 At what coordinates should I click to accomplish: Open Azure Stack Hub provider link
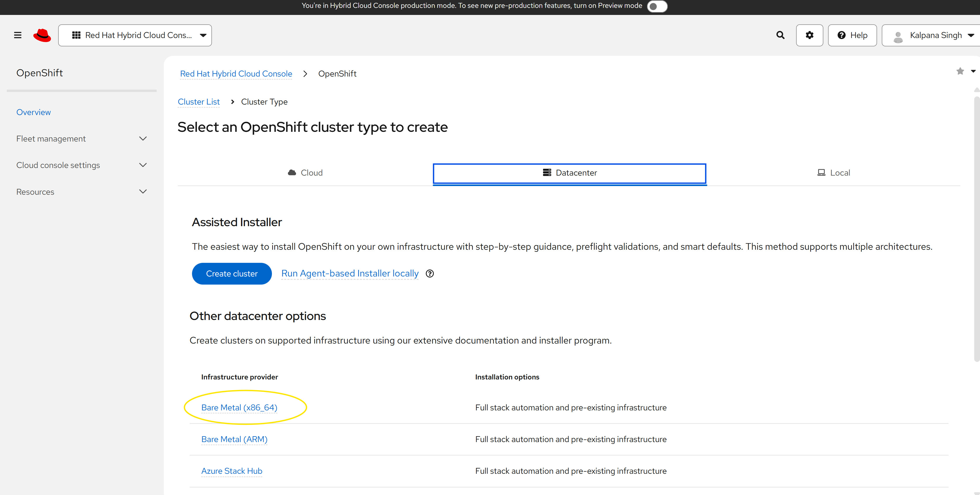232,471
